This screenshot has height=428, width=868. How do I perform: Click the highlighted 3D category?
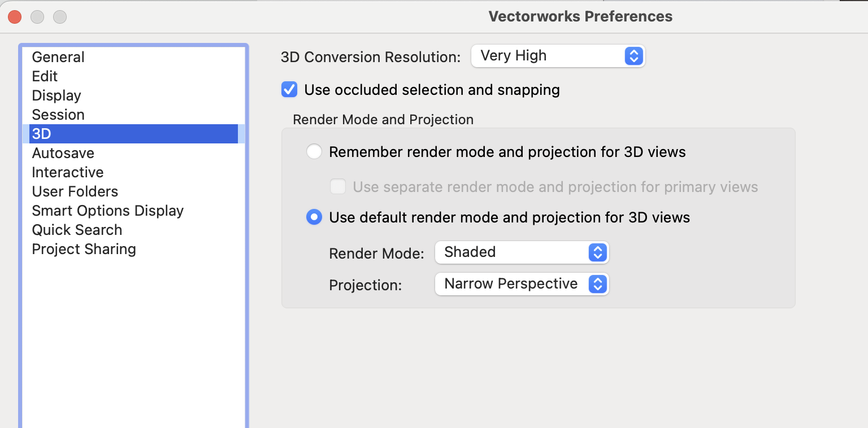pos(42,134)
